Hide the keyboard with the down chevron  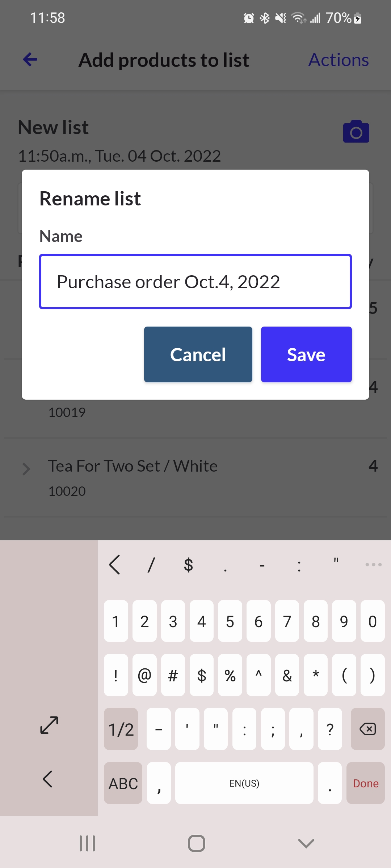(306, 843)
